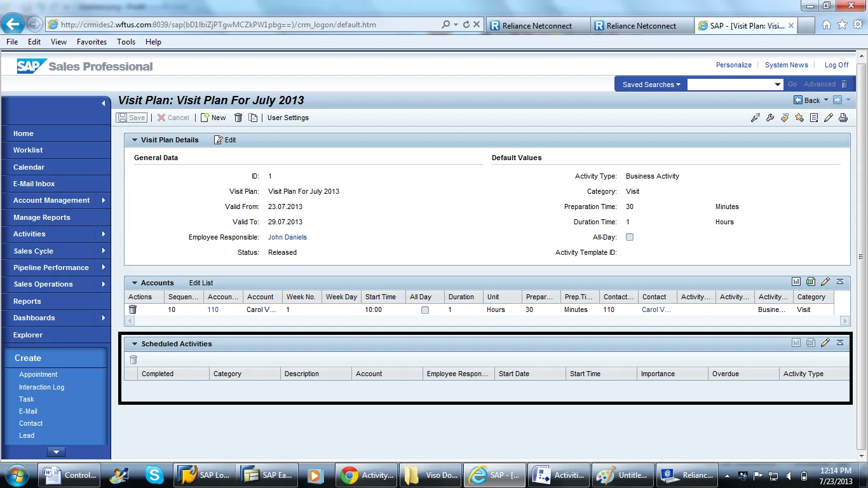
Task: Open the File menu
Action: [x=12, y=42]
